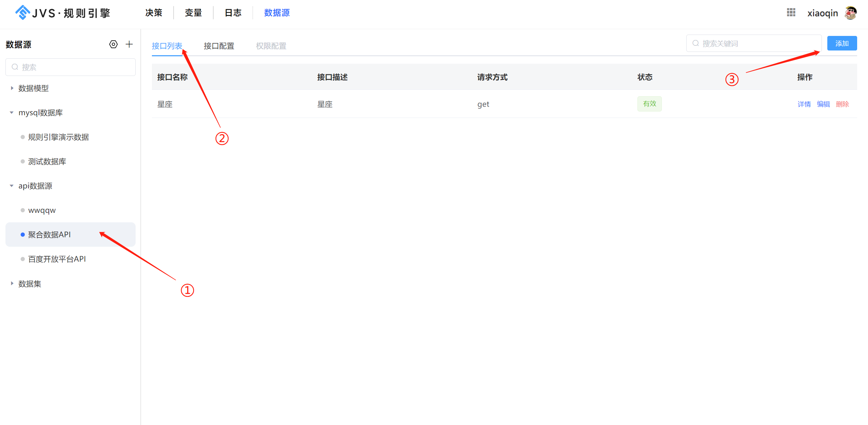Click the xiaoqin user avatar

(851, 13)
